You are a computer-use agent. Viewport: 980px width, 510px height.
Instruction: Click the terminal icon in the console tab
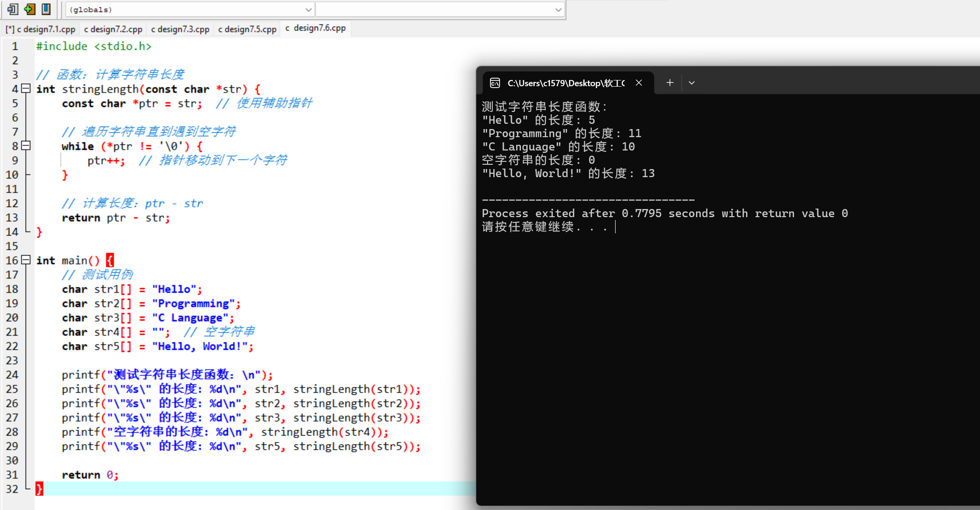(x=495, y=83)
